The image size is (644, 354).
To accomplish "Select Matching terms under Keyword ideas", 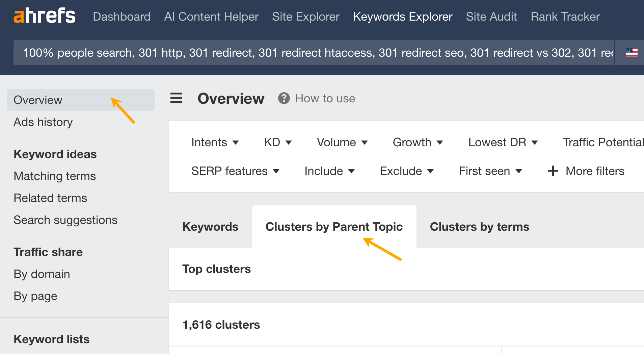I will pyautogui.click(x=54, y=176).
